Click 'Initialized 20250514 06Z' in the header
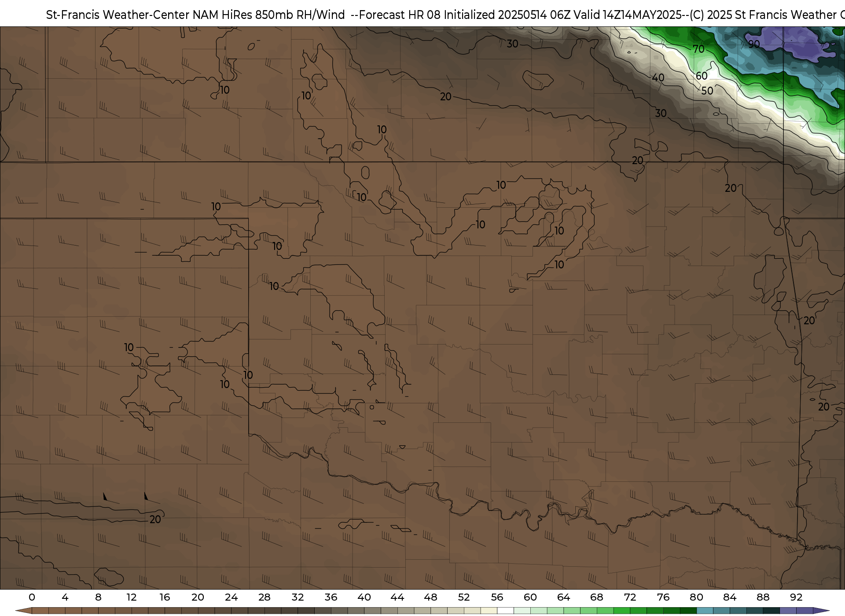The image size is (845, 616). pyautogui.click(x=507, y=15)
